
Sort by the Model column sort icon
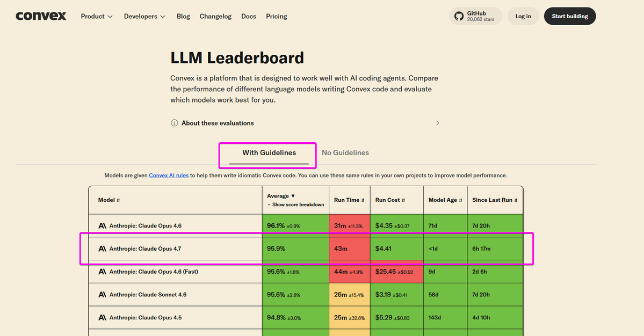[118, 200]
